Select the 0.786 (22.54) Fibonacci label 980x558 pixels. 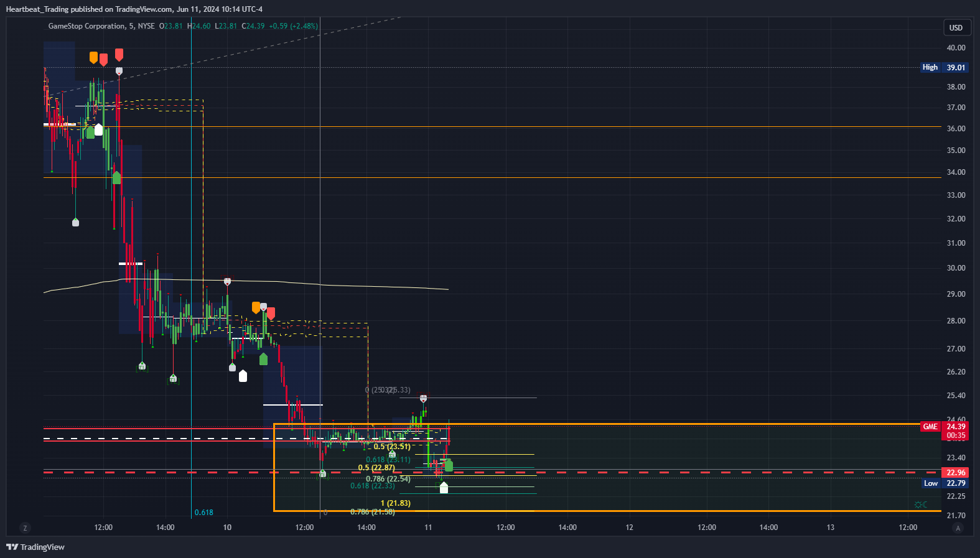tap(388, 479)
